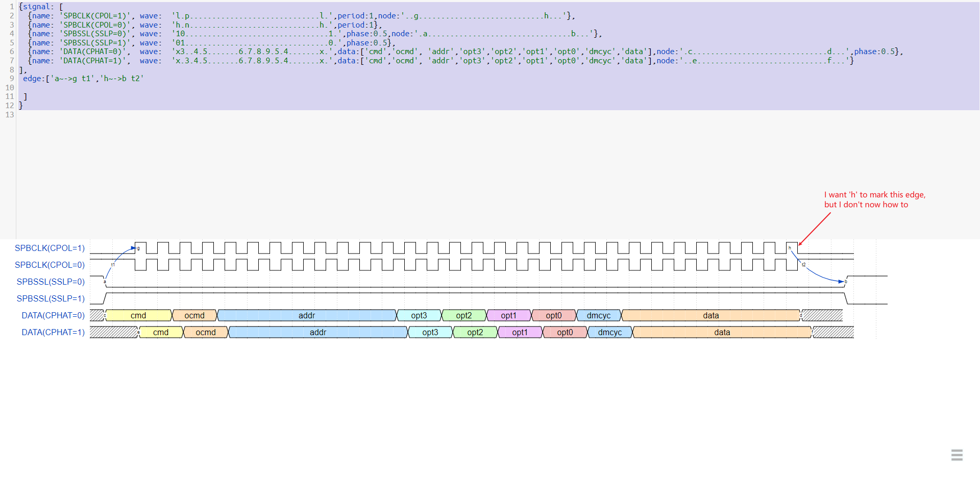Click the SPBSSL(SSLP=1) signal label
Image resolution: width=980 pixels, height=478 pixels.
(x=51, y=298)
